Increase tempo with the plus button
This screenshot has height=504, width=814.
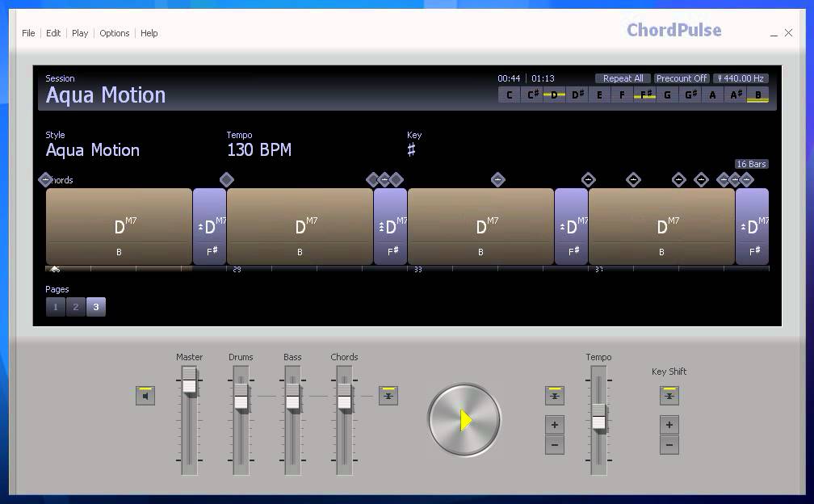pyautogui.click(x=555, y=425)
